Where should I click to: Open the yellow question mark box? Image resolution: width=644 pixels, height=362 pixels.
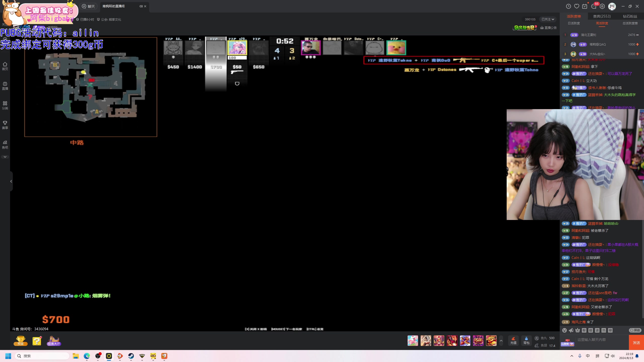point(37,341)
